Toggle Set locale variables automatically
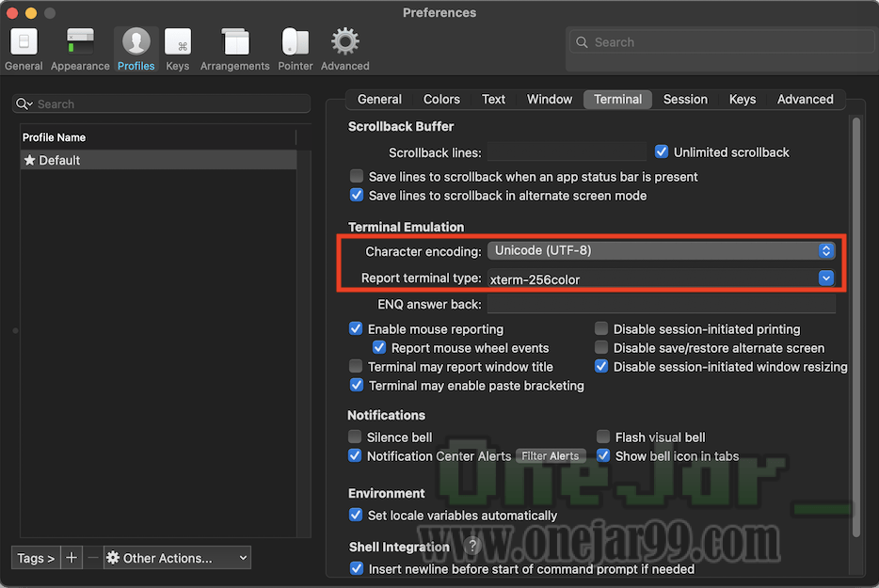This screenshot has width=879, height=588. (356, 515)
